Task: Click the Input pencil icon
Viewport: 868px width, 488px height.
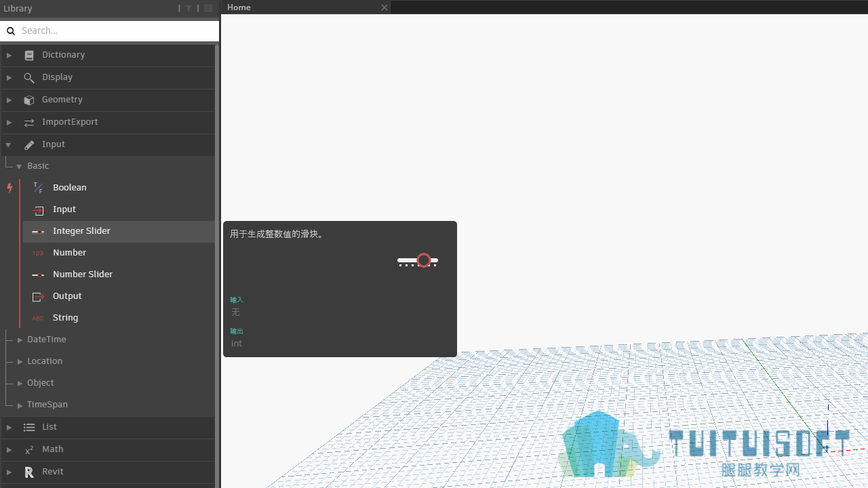Action: pos(29,145)
